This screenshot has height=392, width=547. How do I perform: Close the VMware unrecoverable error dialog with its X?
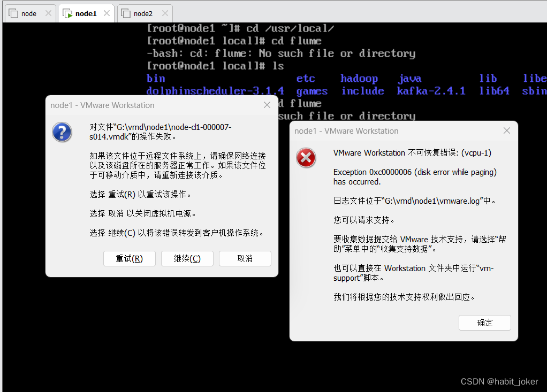pyautogui.click(x=506, y=130)
